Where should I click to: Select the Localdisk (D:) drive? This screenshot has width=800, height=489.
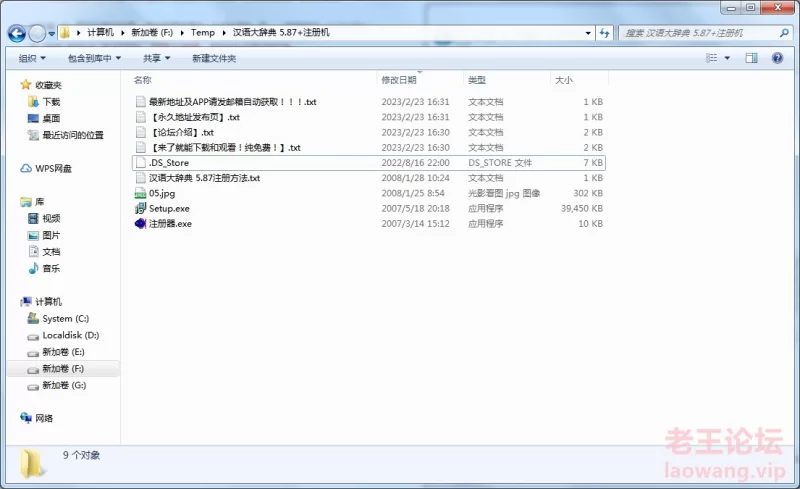[70, 335]
